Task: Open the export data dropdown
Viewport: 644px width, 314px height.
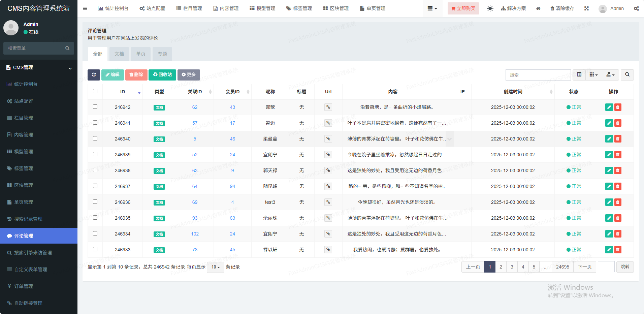Action: [x=610, y=75]
